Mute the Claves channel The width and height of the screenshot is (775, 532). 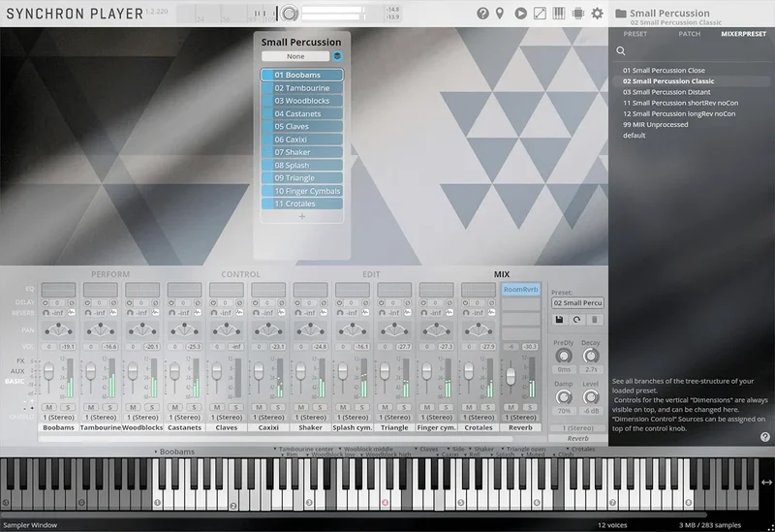pyautogui.click(x=217, y=407)
